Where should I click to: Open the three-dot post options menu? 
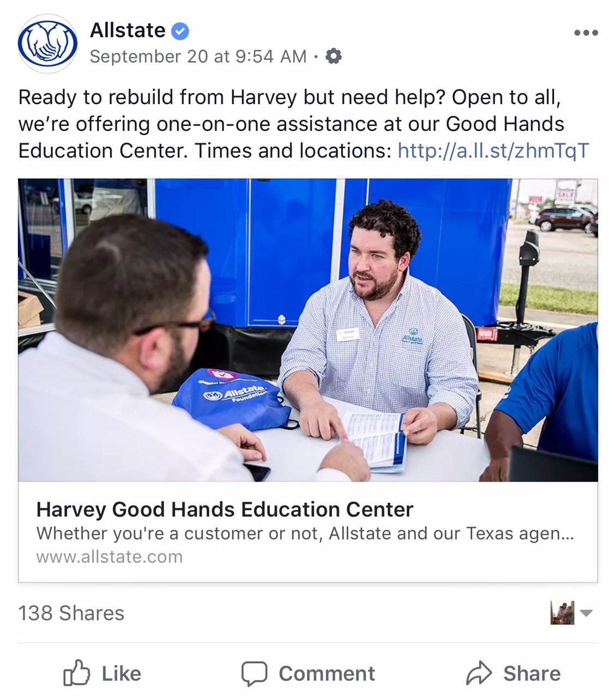pyautogui.click(x=586, y=33)
